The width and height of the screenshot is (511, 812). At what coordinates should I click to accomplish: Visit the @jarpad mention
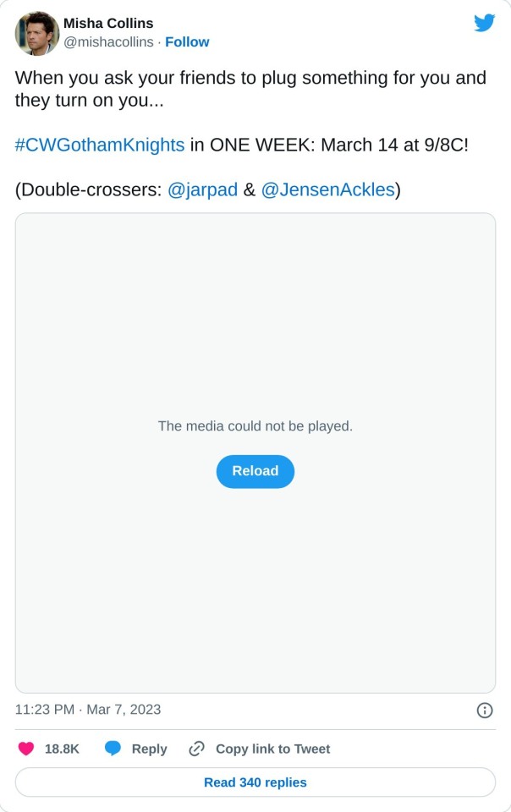202,189
